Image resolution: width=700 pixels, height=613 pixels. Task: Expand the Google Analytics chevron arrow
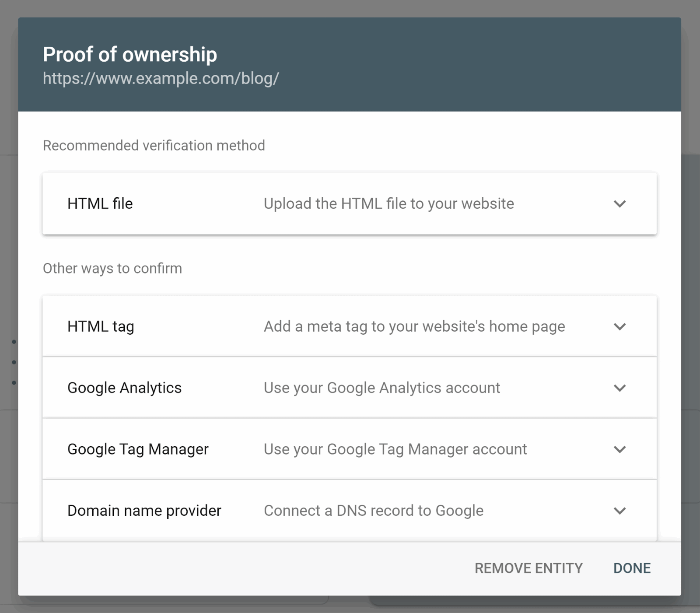[x=619, y=388]
